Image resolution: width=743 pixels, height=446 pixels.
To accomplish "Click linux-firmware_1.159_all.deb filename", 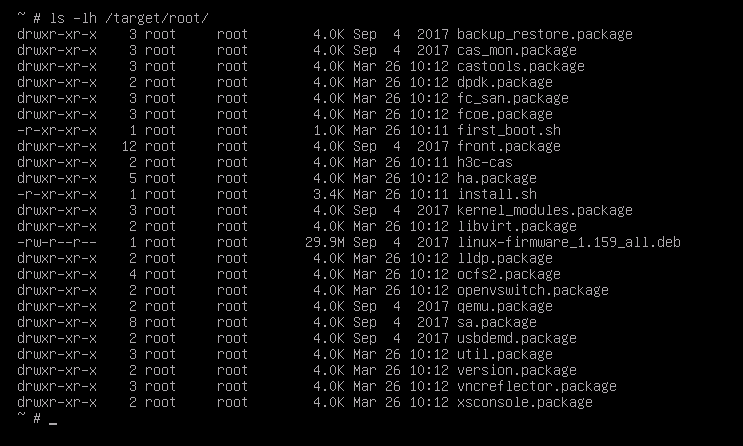I will [x=569, y=243].
